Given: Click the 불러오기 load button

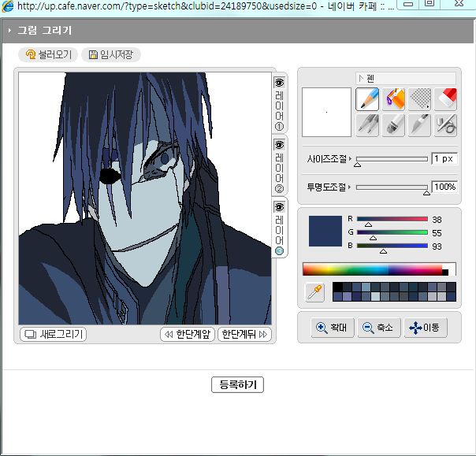Looking at the screenshot, I should click(x=48, y=54).
